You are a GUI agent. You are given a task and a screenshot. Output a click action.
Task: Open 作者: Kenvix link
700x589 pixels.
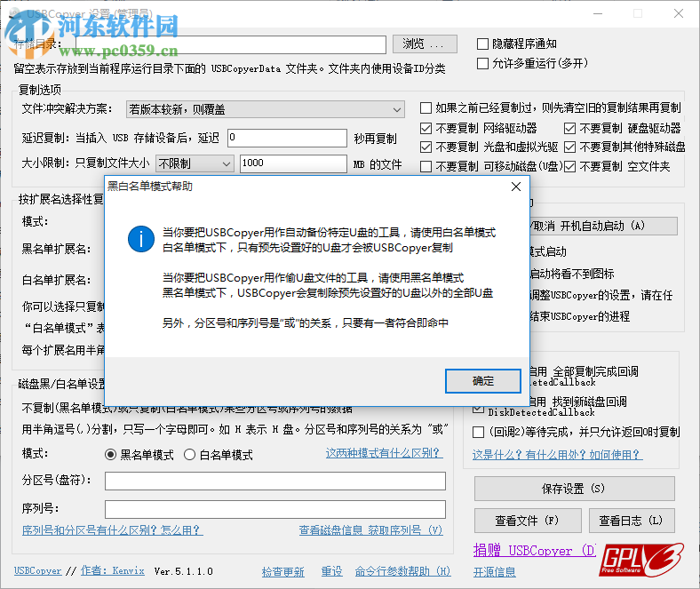pyautogui.click(x=113, y=571)
